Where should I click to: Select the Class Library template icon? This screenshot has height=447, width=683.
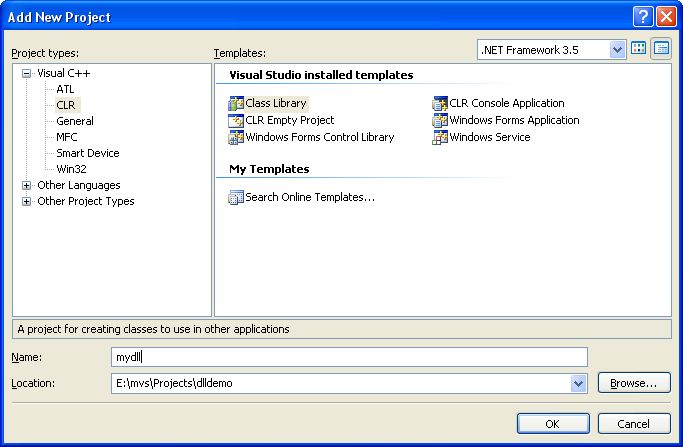pos(236,104)
